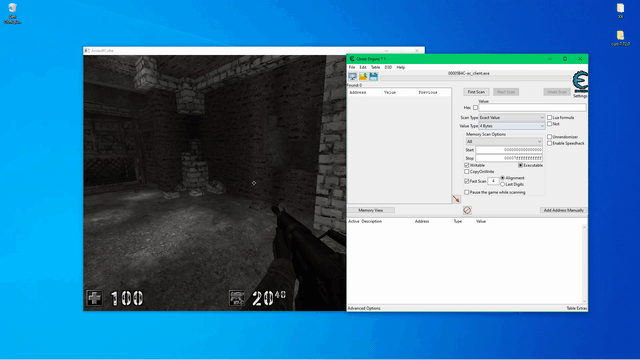The width and height of the screenshot is (640, 360).
Task: Check Pause the game while scanning
Action: 467,192
